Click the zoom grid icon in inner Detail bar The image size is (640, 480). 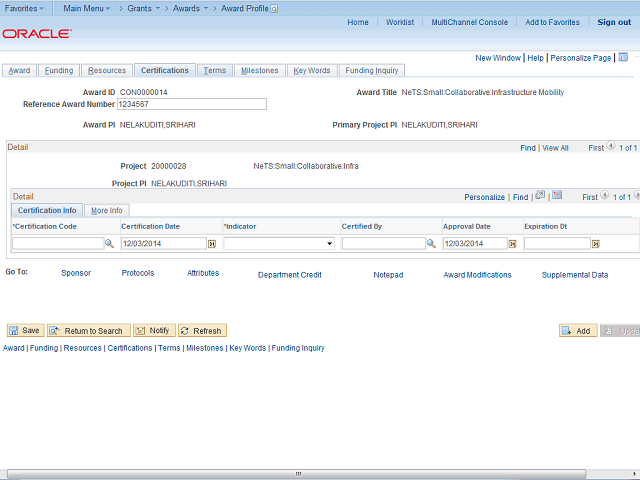[540, 195]
